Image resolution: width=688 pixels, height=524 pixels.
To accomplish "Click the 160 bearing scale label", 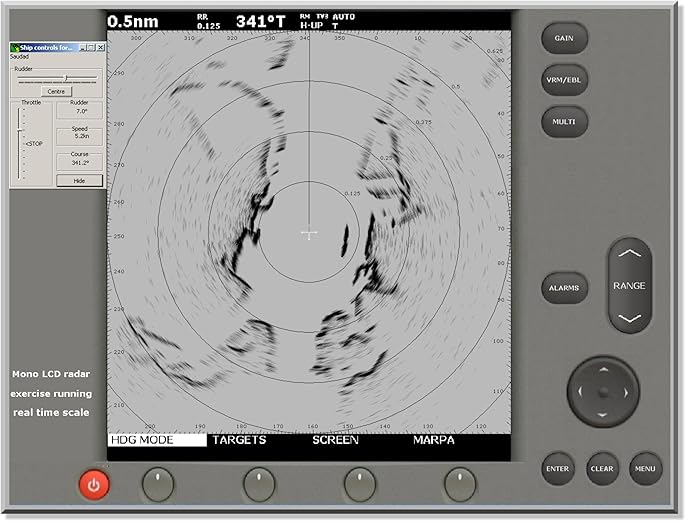I will (313, 426).
